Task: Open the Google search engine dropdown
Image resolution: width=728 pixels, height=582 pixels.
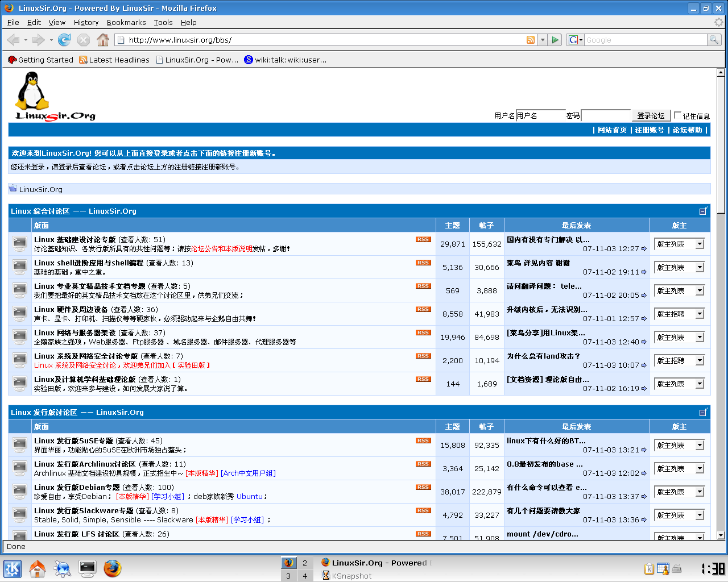Action: (x=576, y=40)
